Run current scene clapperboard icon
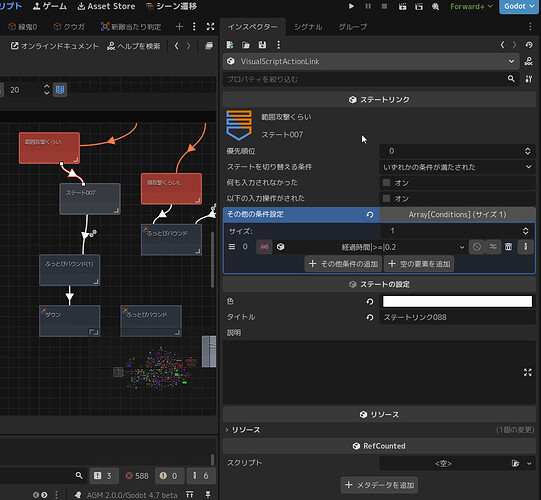The width and height of the screenshot is (541, 500). 402,6
